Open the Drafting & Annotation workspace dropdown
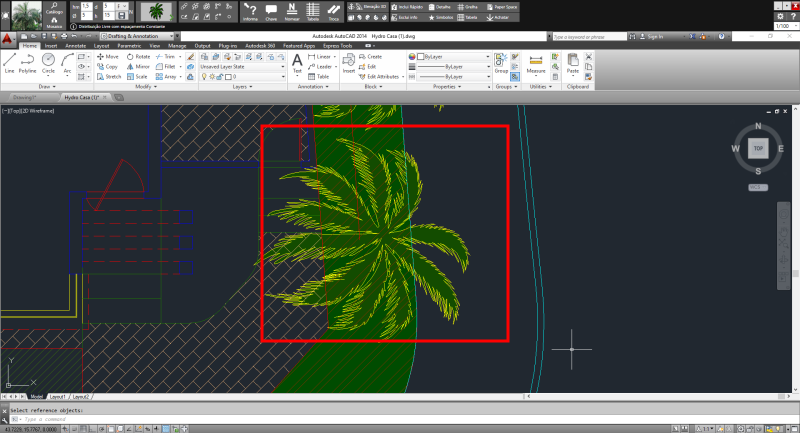The width and height of the screenshot is (800, 433). [137, 36]
